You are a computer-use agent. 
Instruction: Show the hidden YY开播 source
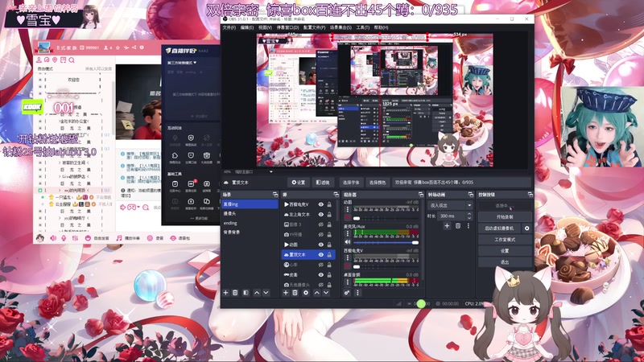[x=320, y=234]
